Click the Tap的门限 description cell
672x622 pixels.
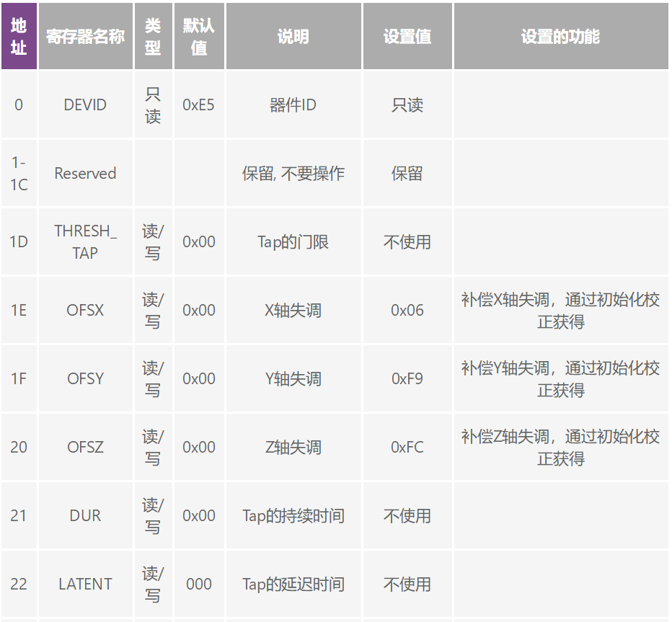[293, 242]
